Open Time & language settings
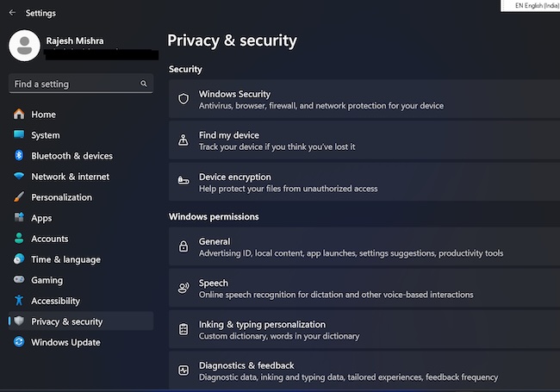 pos(81,259)
